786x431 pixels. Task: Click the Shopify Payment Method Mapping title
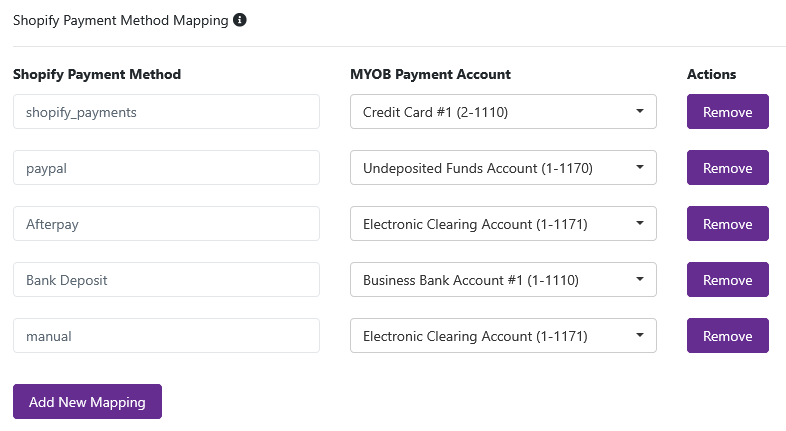point(120,21)
